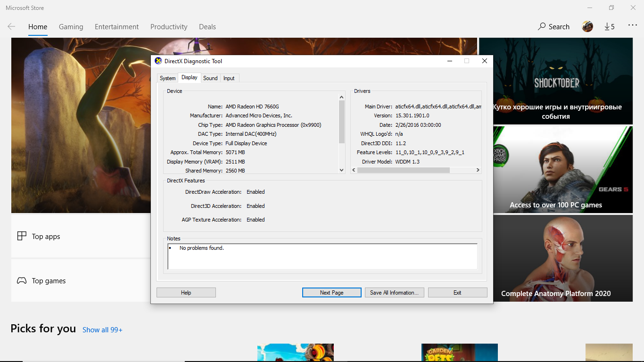Open the Garden Pets game thumbnail
The width and height of the screenshot is (644, 362).
[460, 353]
